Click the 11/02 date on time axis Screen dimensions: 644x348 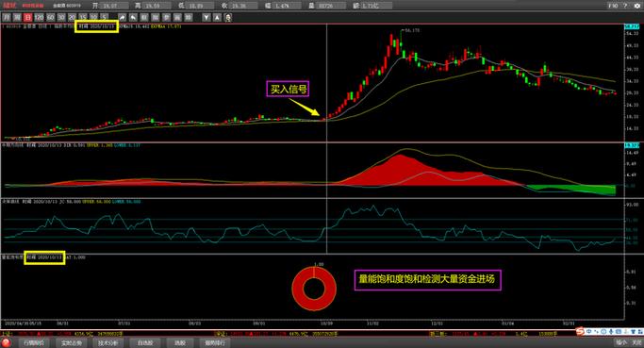(x=372, y=323)
